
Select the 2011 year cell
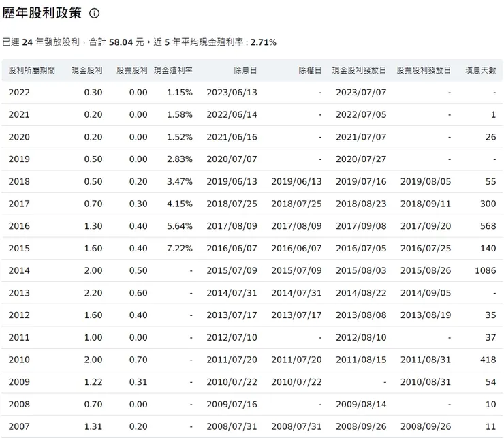pyautogui.click(x=19, y=338)
